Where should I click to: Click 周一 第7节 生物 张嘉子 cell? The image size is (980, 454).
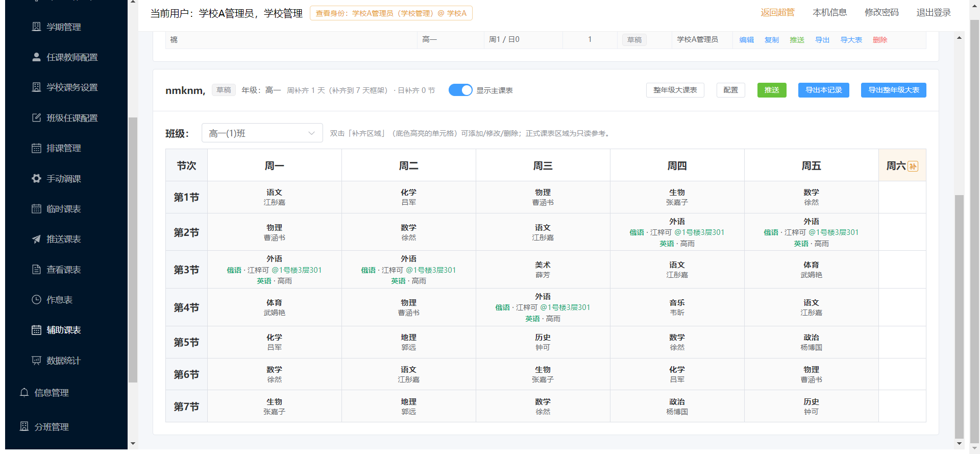(x=274, y=407)
